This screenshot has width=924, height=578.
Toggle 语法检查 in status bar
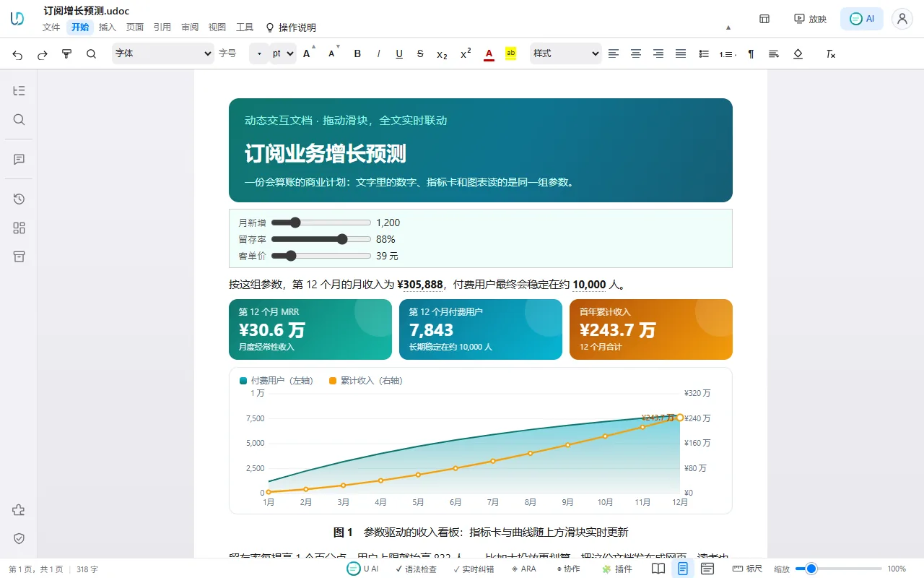point(416,569)
